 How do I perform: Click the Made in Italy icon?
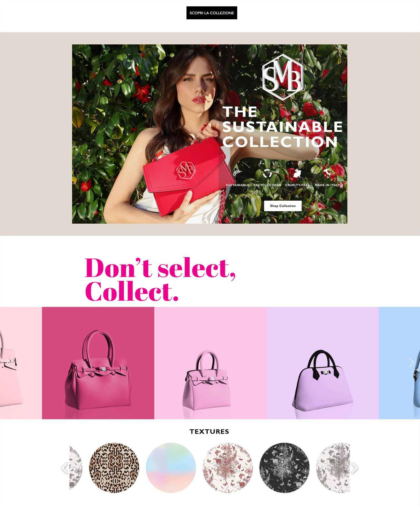pos(327,173)
